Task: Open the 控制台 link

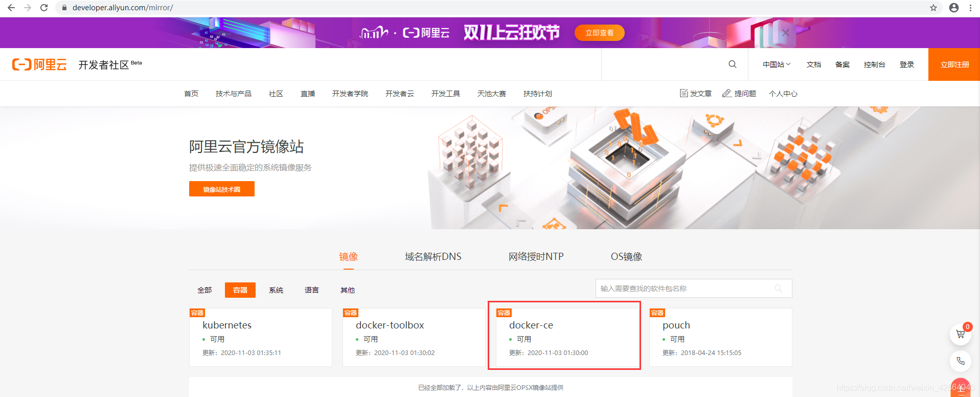Action: 874,64
